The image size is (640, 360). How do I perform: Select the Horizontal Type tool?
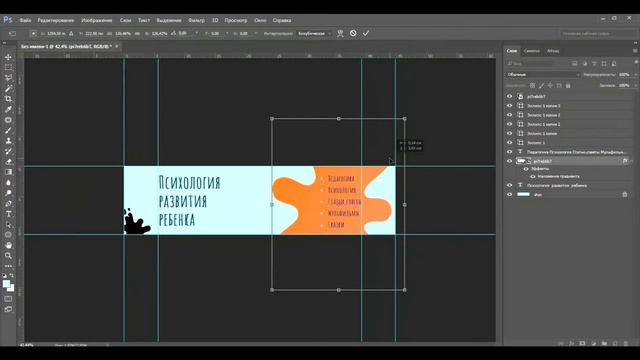(x=8, y=214)
